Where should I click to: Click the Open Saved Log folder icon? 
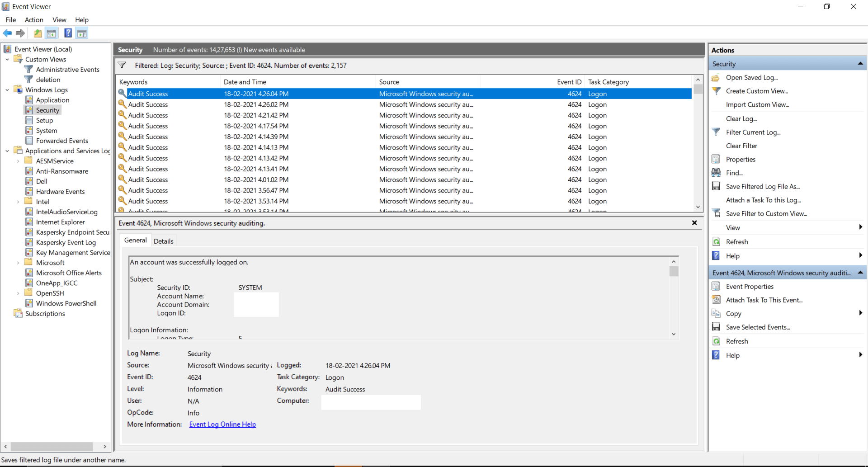tap(716, 78)
